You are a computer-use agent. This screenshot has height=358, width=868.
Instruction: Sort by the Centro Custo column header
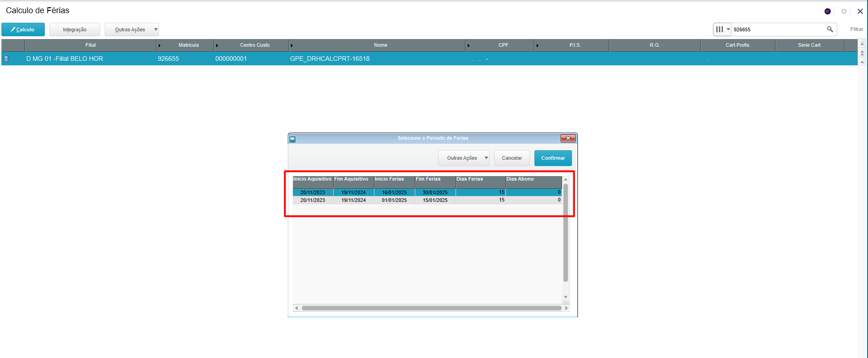pos(252,45)
